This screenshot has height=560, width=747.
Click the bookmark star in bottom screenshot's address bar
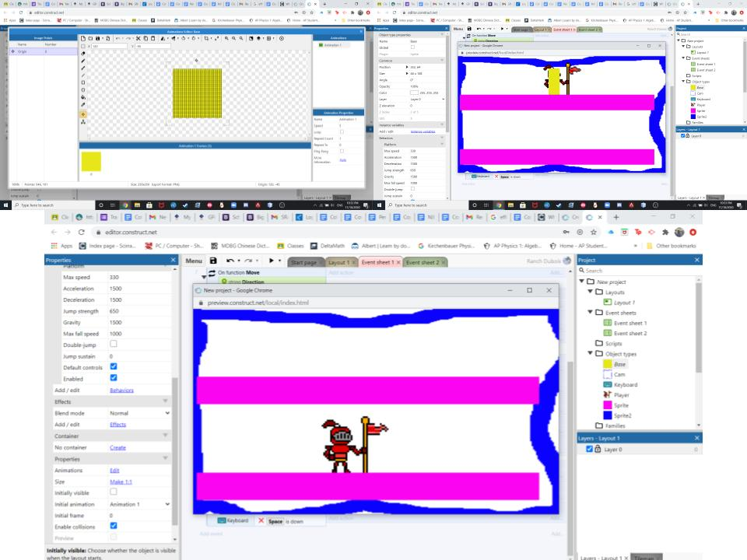tap(594, 232)
